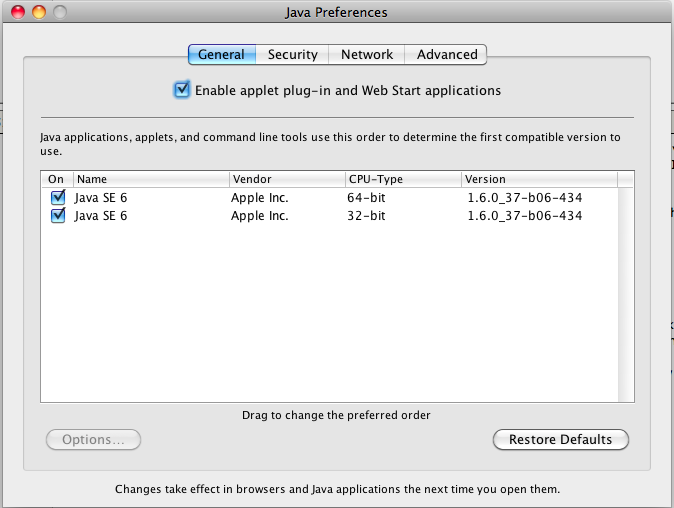The height and width of the screenshot is (508, 674).
Task: Click the disabled Options... button
Action: 93,439
